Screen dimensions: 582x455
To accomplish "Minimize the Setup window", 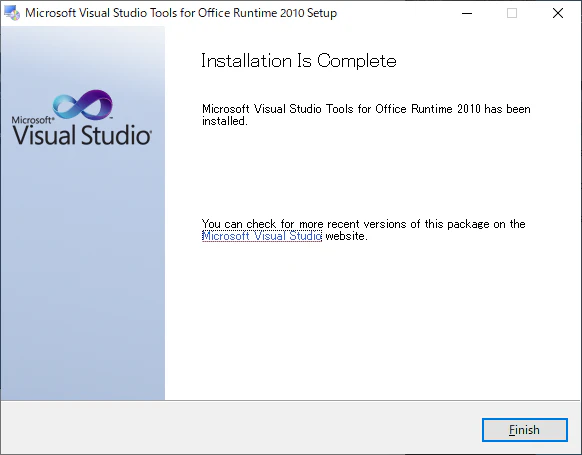I will click(x=467, y=13).
